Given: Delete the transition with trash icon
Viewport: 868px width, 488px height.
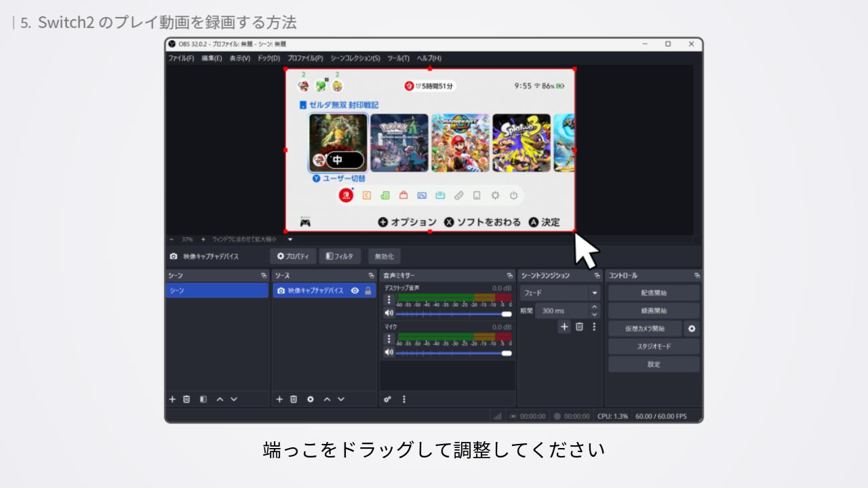Looking at the screenshot, I should tap(579, 327).
